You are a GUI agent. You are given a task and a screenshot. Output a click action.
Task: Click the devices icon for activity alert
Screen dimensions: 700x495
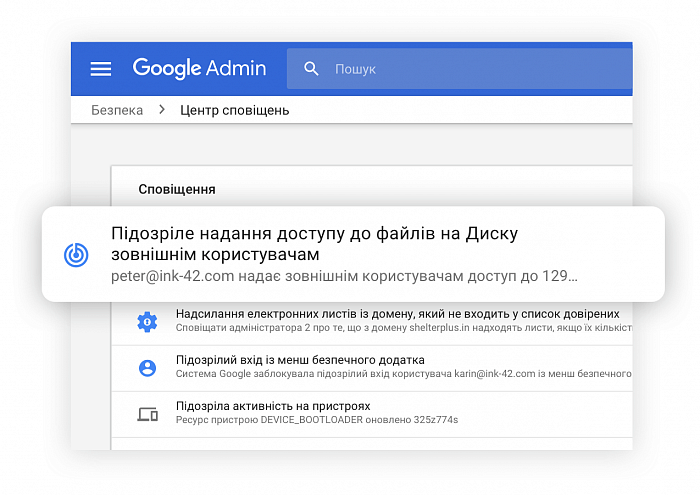[147, 413]
